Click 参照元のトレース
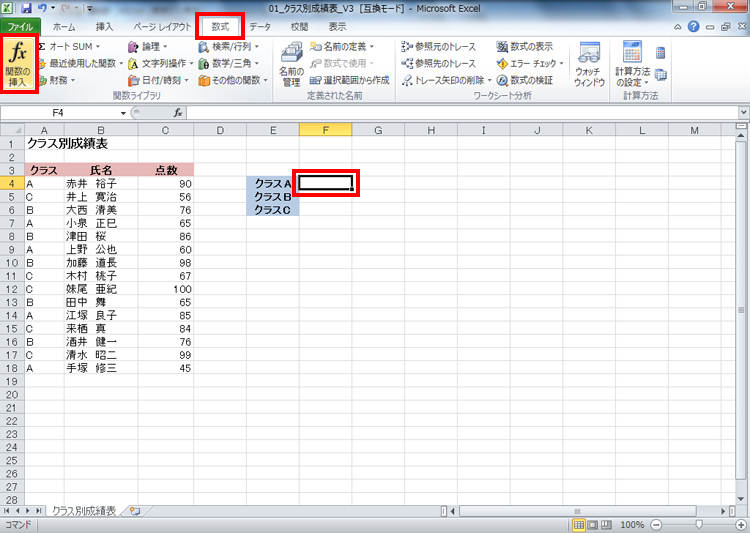The image size is (750, 533). tap(439, 46)
